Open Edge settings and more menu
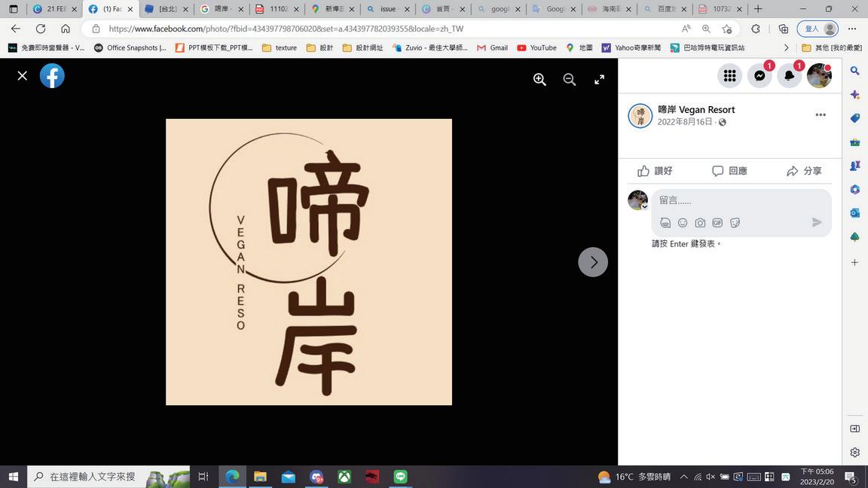The height and width of the screenshot is (488, 868). (852, 29)
